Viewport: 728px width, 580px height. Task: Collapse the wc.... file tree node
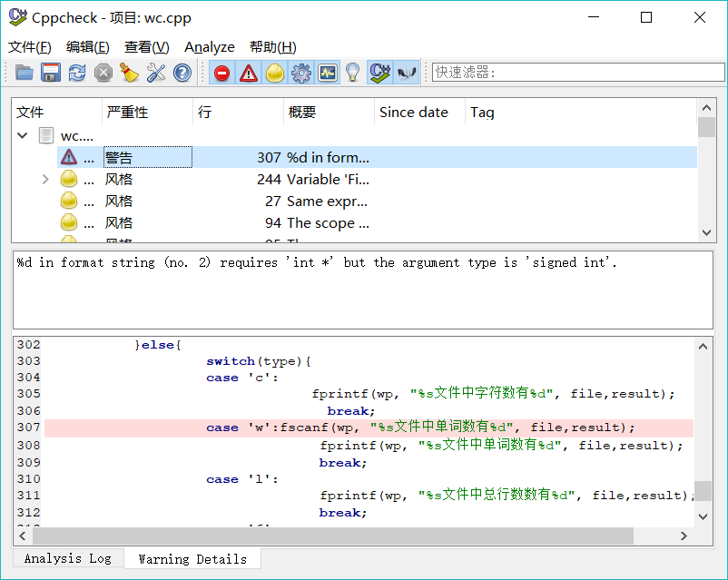click(x=23, y=135)
